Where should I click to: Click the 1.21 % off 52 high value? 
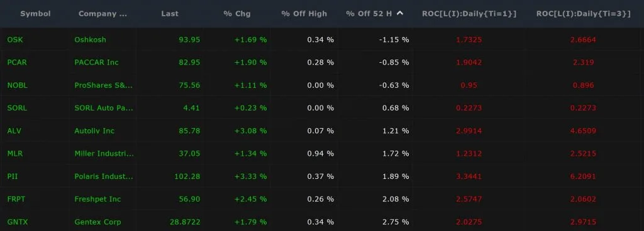pyautogui.click(x=396, y=131)
